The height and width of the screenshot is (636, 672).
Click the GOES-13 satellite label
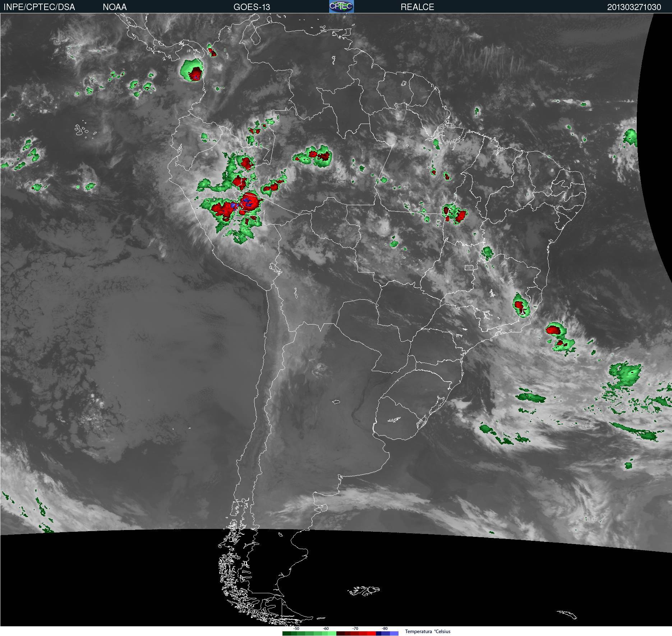pyautogui.click(x=252, y=7)
